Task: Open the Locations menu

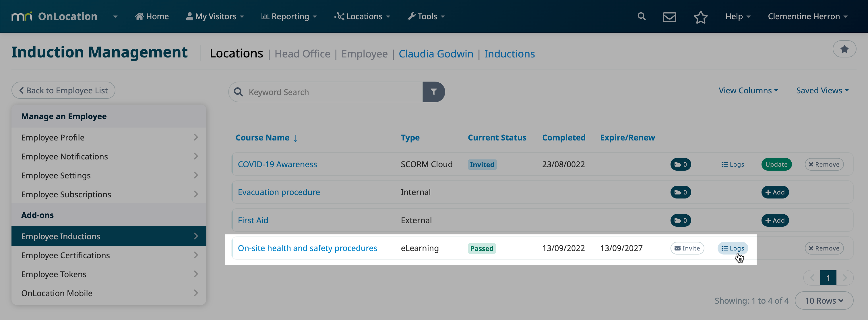Action: 362,16
